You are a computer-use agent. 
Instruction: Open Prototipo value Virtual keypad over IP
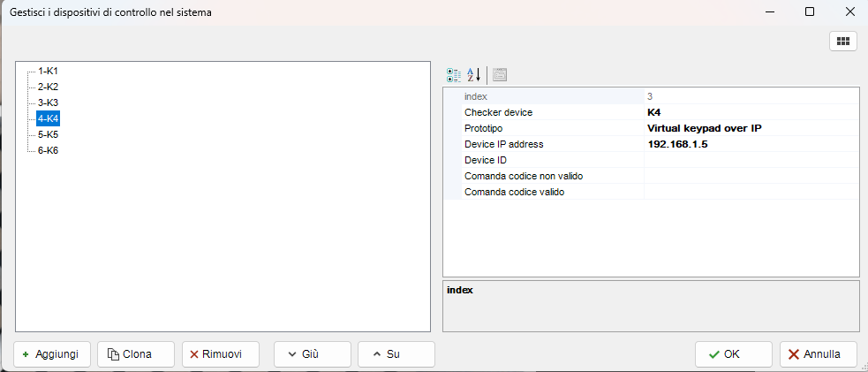click(751, 128)
